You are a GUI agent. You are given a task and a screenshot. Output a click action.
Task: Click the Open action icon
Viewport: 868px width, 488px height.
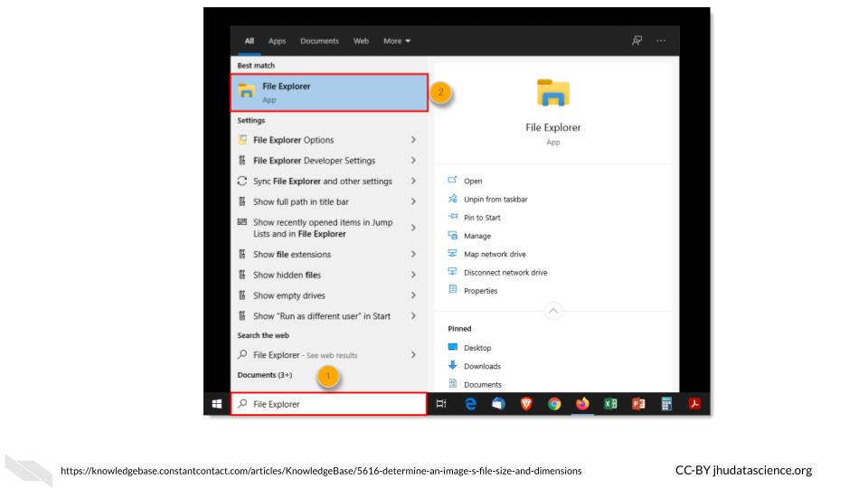coord(452,180)
